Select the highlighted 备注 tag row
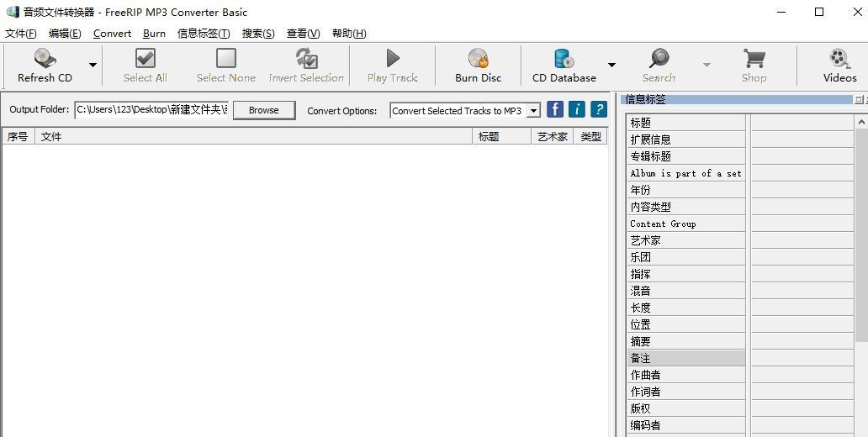This screenshot has height=437, width=868. (x=686, y=358)
